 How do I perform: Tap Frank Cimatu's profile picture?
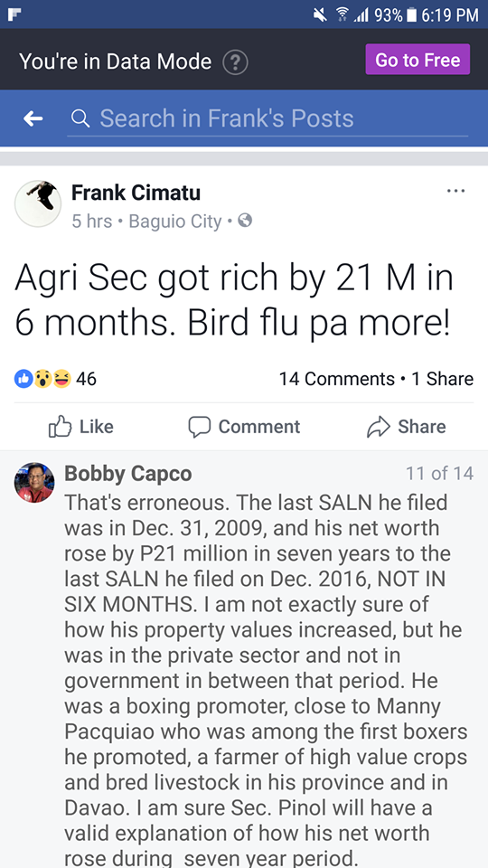tap(38, 203)
